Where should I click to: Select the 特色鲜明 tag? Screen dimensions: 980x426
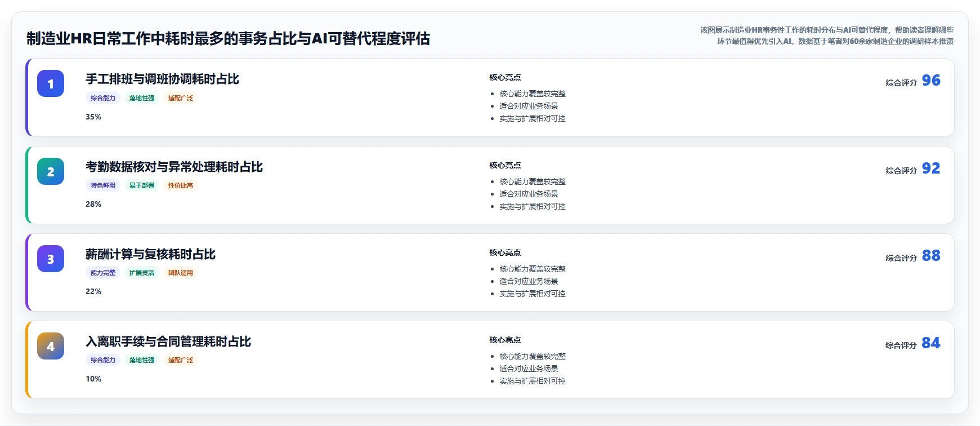(103, 185)
